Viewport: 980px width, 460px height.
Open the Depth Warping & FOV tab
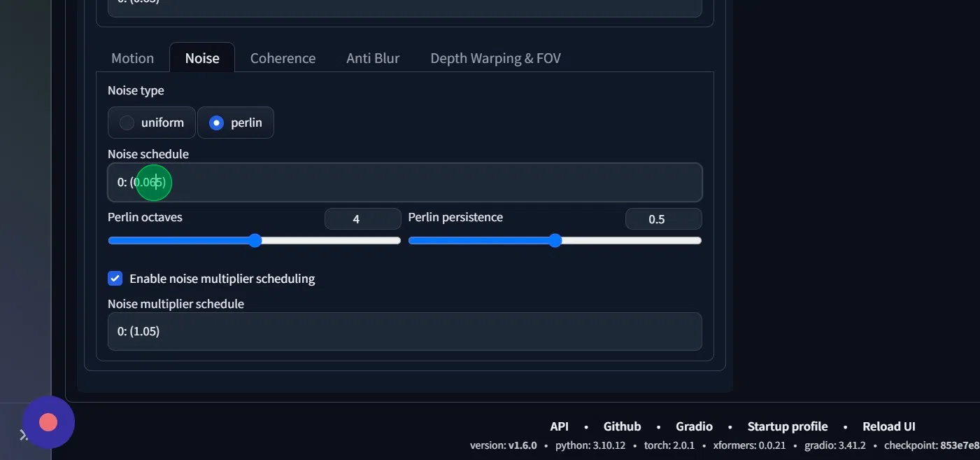point(495,58)
